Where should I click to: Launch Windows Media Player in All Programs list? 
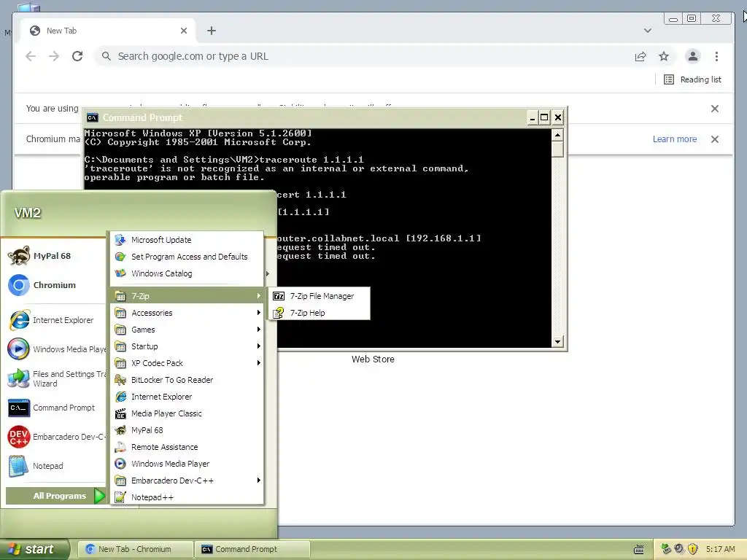[187, 464]
